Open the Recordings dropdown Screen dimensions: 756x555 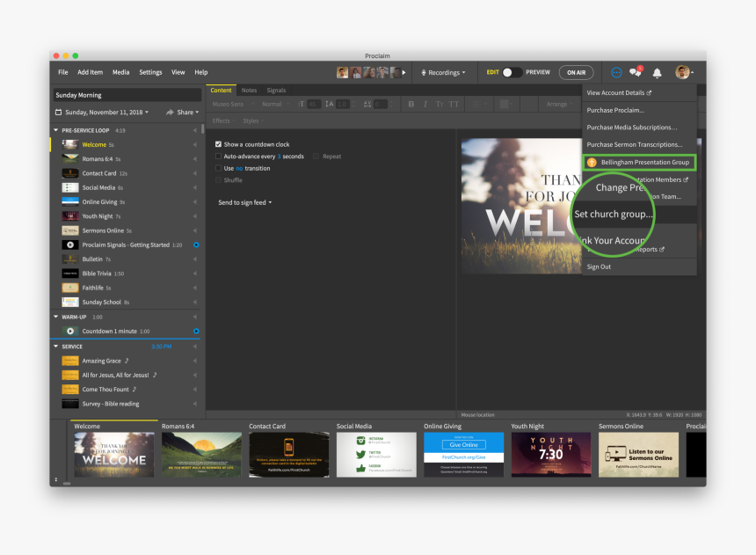click(x=444, y=72)
